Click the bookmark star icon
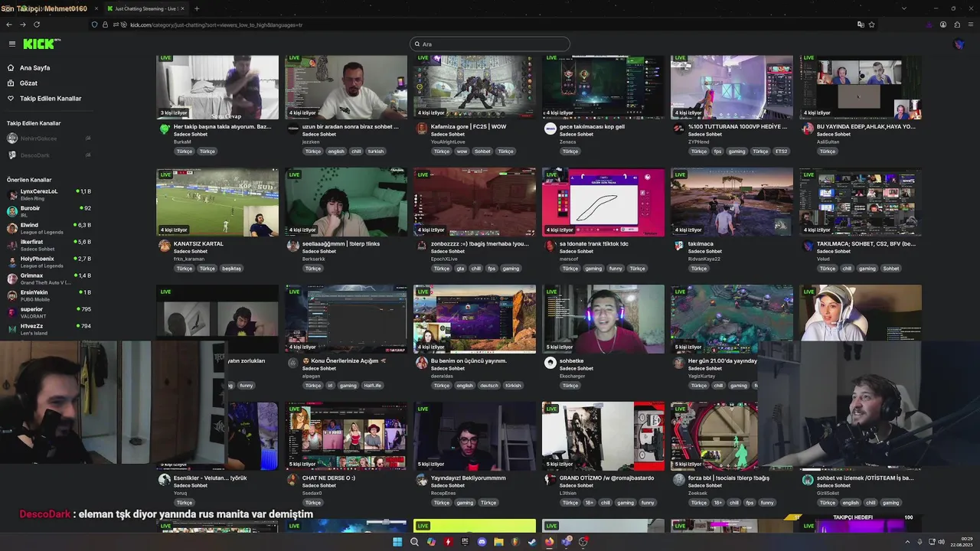Screen dimensions: 980x551 (871, 24)
